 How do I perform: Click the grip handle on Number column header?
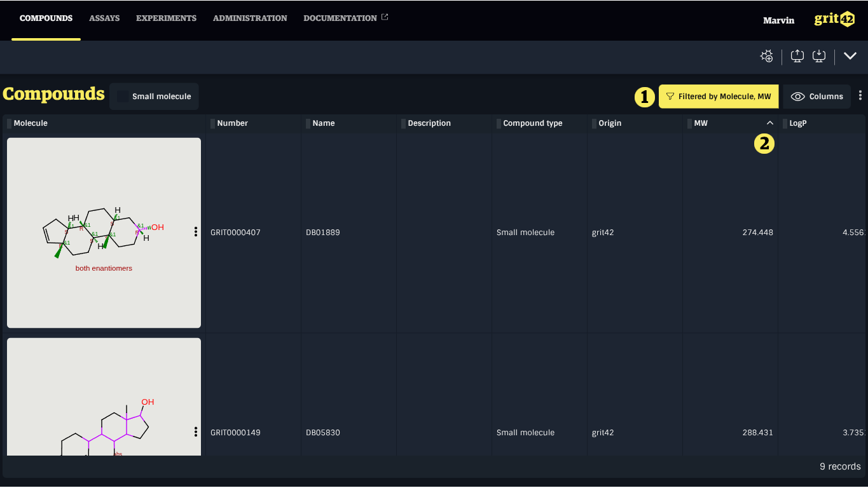(213, 123)
